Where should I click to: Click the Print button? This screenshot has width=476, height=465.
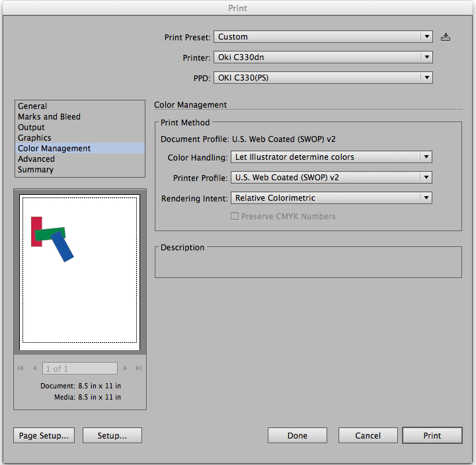point(432,435)
